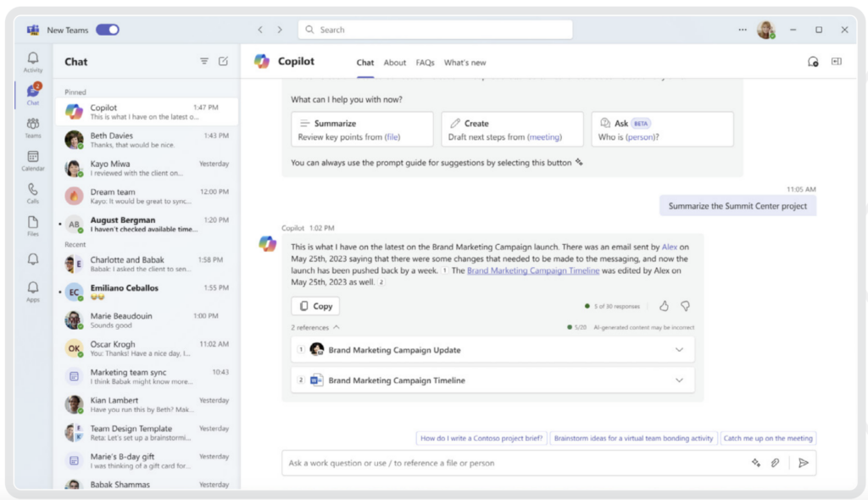Send the message with arrow icon
The width and height of the screenshot is (868, 500).
[x=804, y=463]
